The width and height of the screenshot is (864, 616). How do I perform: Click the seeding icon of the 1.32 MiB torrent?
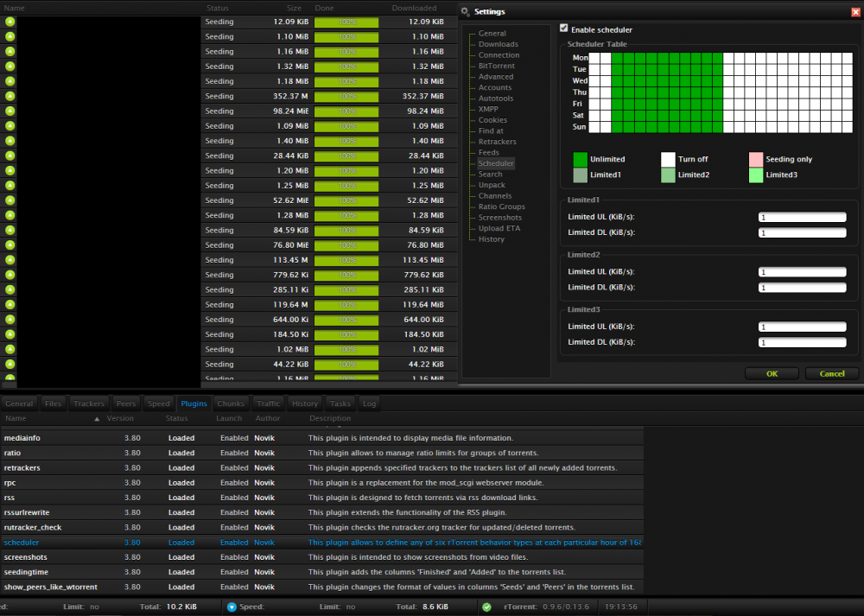pos(10,67)
